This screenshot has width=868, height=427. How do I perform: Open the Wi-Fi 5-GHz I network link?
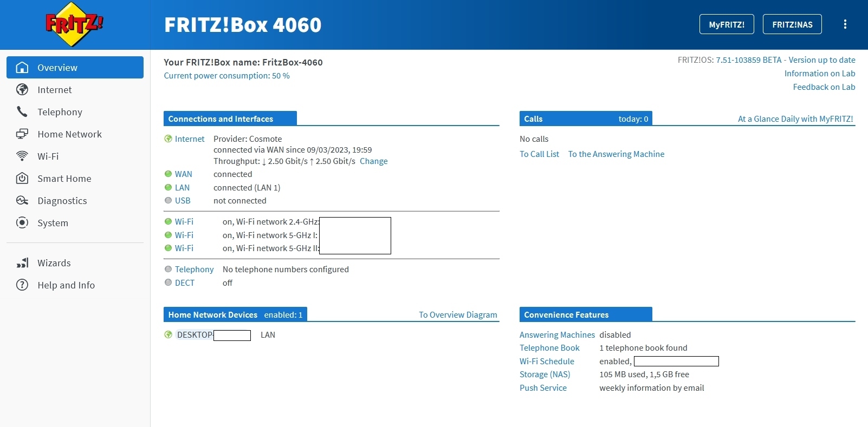tap(184, 235)
